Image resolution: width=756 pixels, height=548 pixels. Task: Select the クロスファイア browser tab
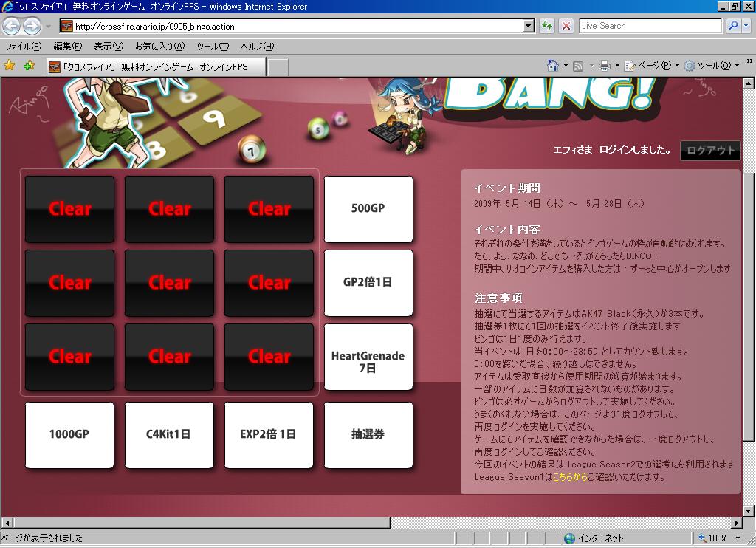[156, 67]
